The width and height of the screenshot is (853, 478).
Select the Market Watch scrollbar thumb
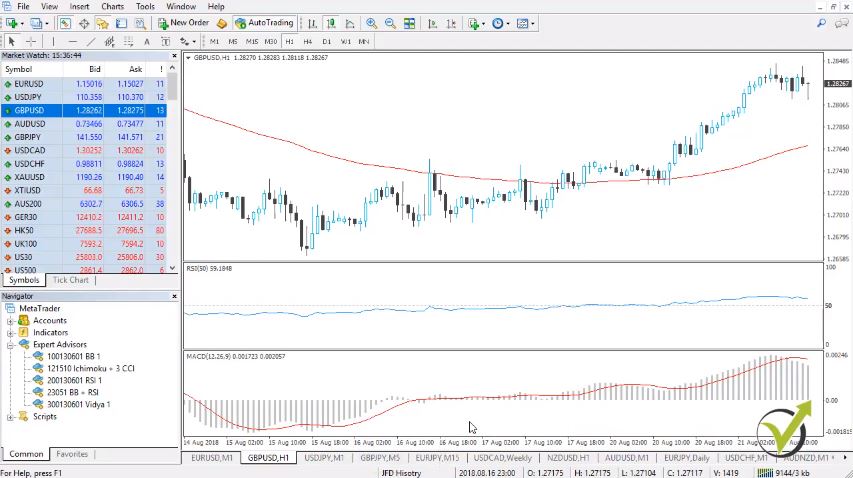[172, 86]
